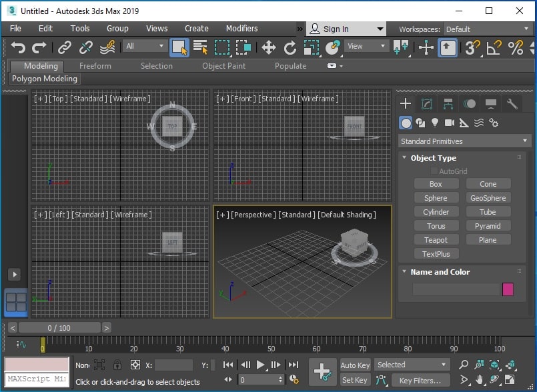Open the Tools menu
This screenshot has height=392, width=537.
click(80, 29)
